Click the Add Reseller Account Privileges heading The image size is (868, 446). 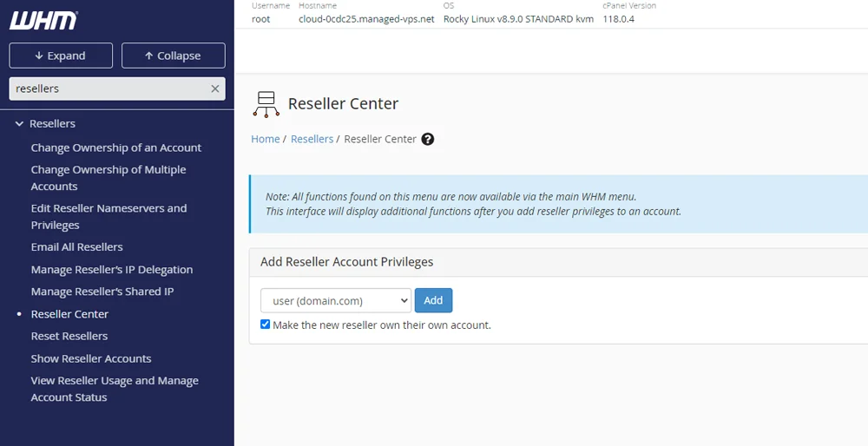coord(347,262)
